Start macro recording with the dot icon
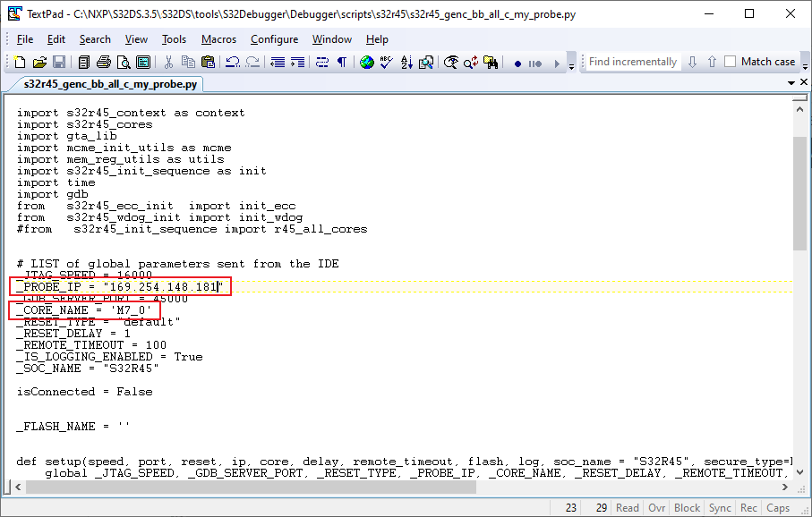 [517, 64]
